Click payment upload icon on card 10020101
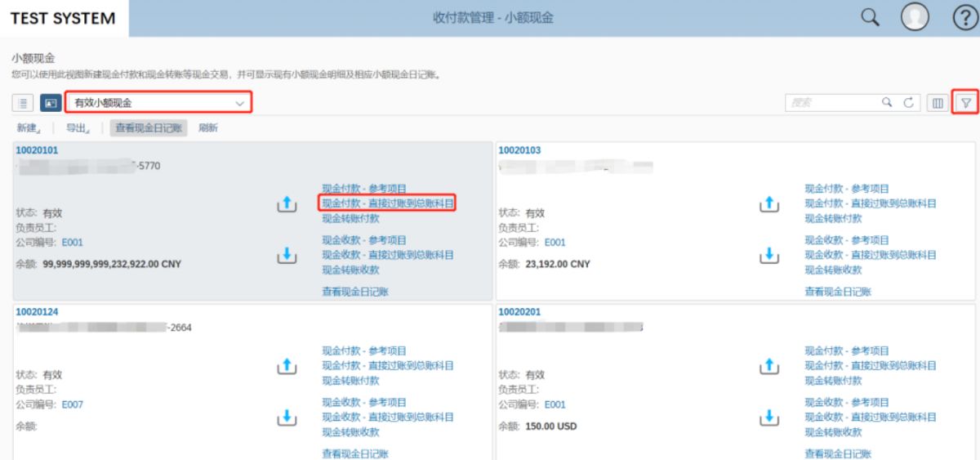 [286, 204]
